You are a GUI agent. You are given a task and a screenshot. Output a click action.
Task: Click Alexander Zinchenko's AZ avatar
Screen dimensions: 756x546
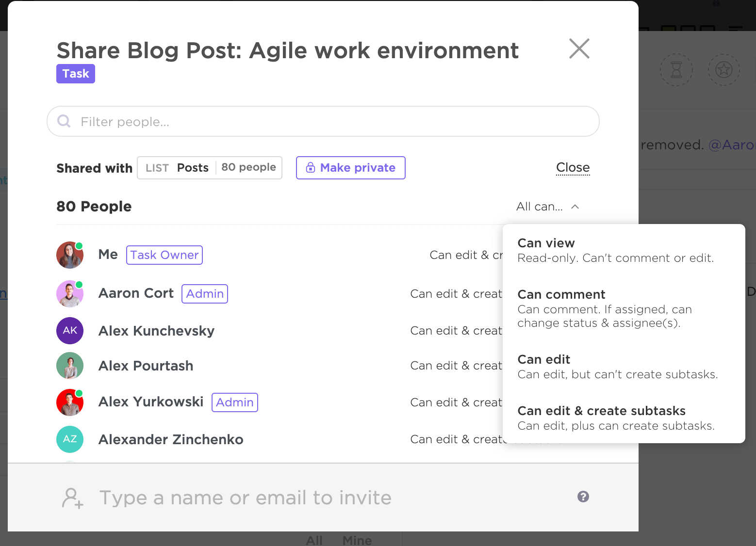70,439
